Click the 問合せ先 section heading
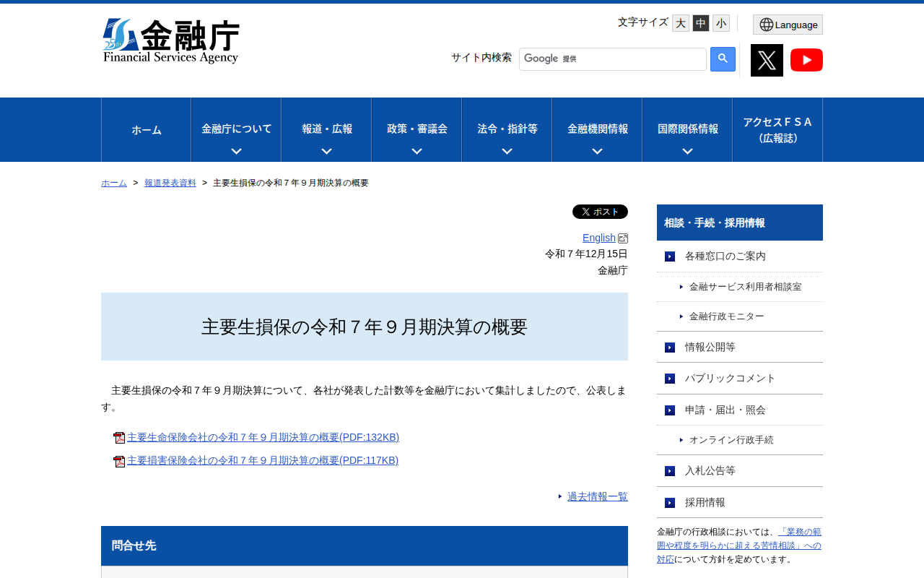 [365, 545]
